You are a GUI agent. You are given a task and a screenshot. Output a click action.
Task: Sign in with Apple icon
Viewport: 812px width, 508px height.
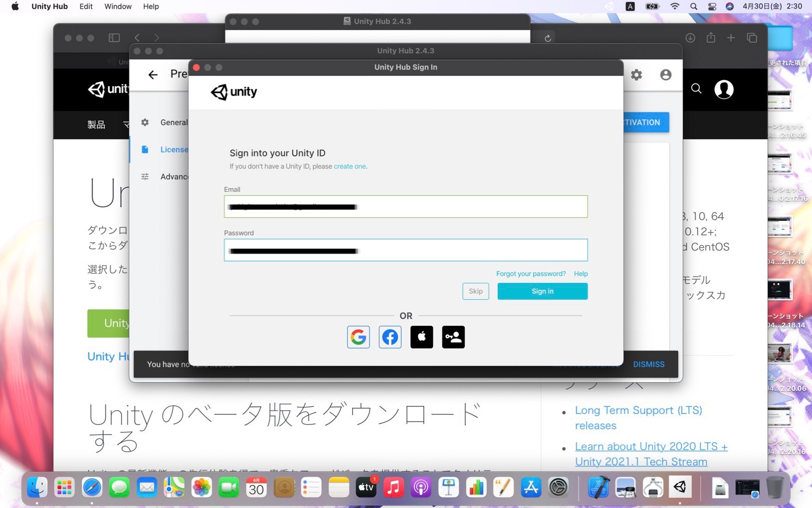pos(422,337)
